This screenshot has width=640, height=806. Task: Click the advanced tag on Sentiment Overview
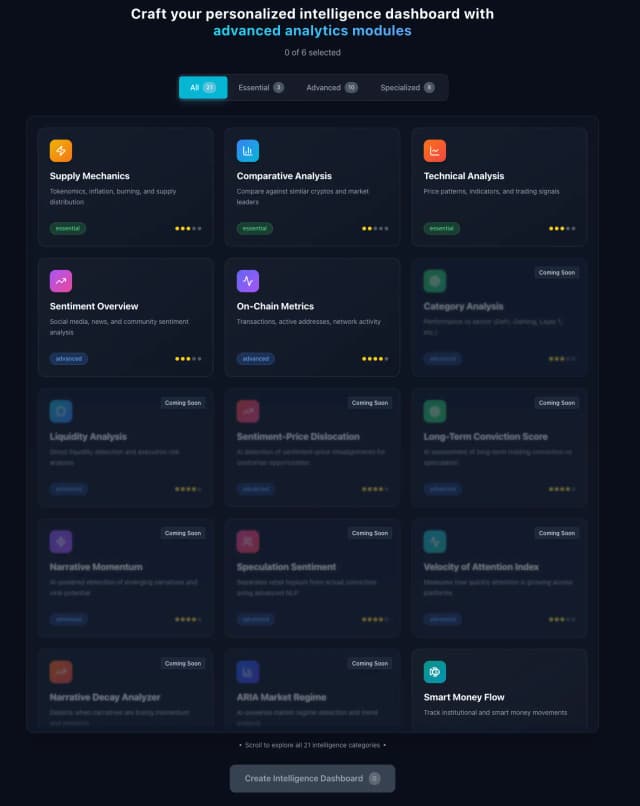[69, 358]
